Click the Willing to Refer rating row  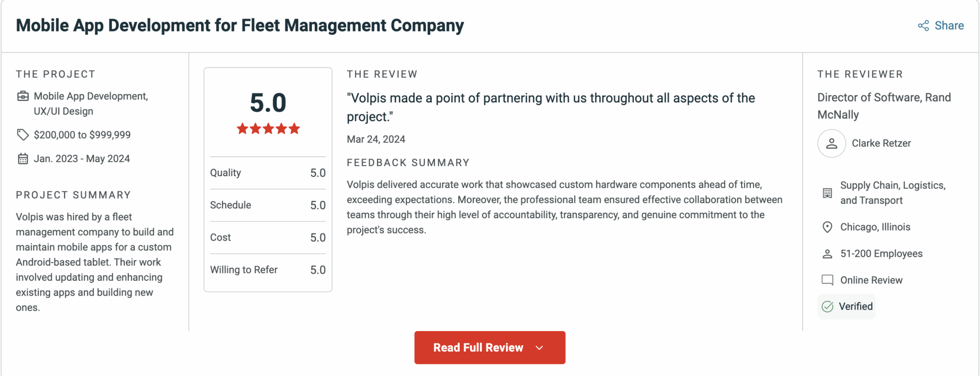tap(267, 270)
